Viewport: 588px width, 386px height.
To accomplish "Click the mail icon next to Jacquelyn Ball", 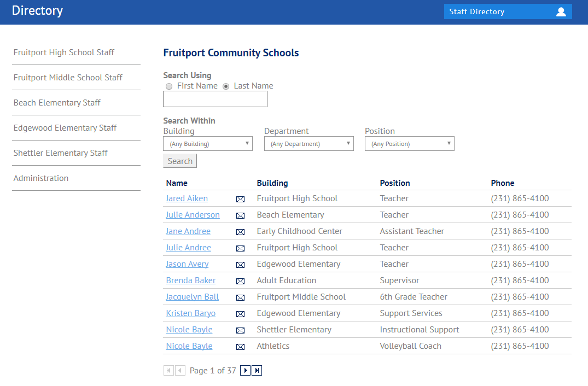I will coord(240,297).
